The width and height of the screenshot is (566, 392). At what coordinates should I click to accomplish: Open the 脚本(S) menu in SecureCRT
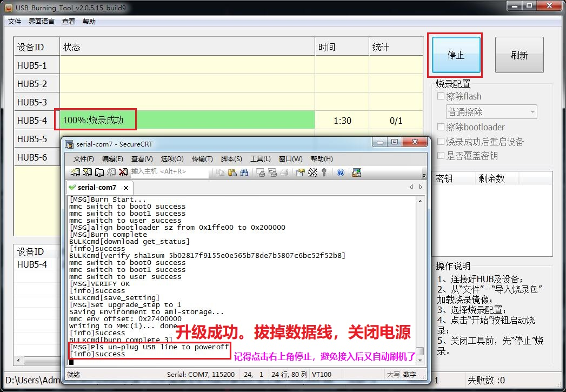pyautogui.click(x=231, y=159)
